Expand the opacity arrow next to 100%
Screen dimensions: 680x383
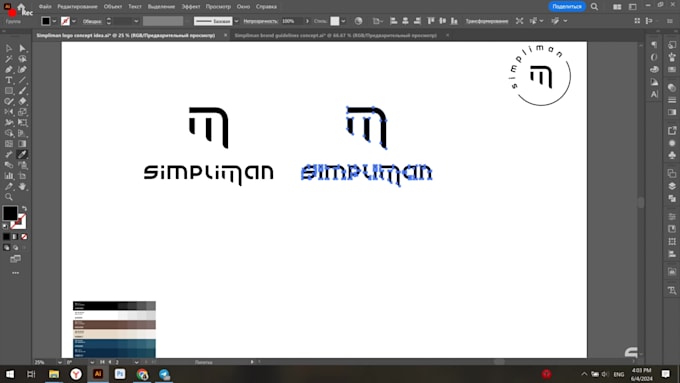[x=307, y=21]
